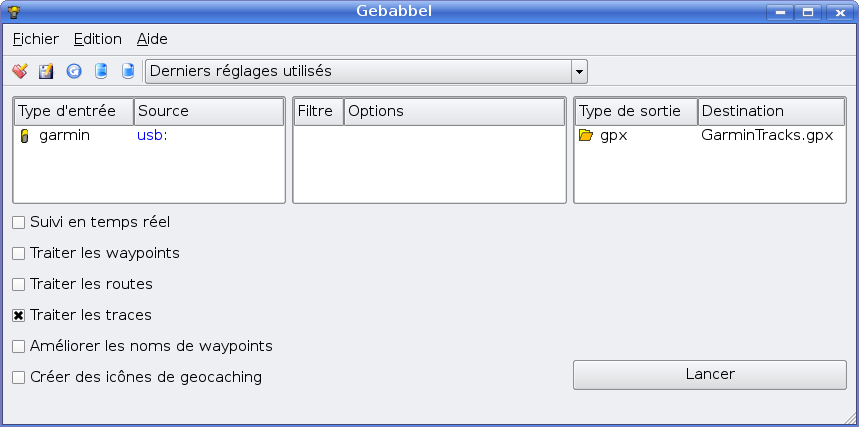Open the Aide menu
859x427 pixels.
tap(152, 39)
